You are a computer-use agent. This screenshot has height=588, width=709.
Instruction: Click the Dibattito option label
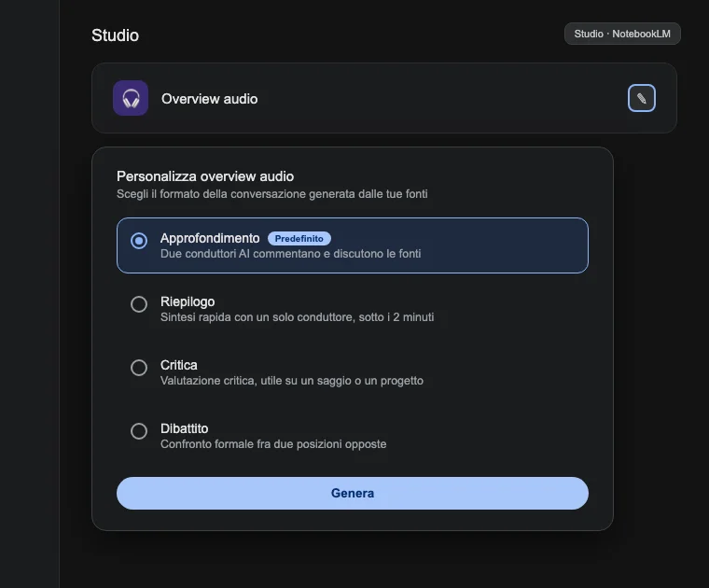184,428
